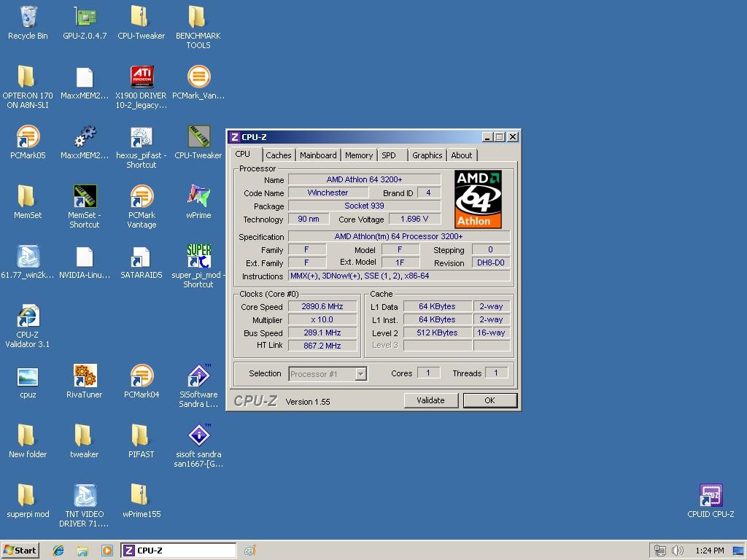Switch to the Mainboard tab
The image size is (747, 560).
point(318,155)
